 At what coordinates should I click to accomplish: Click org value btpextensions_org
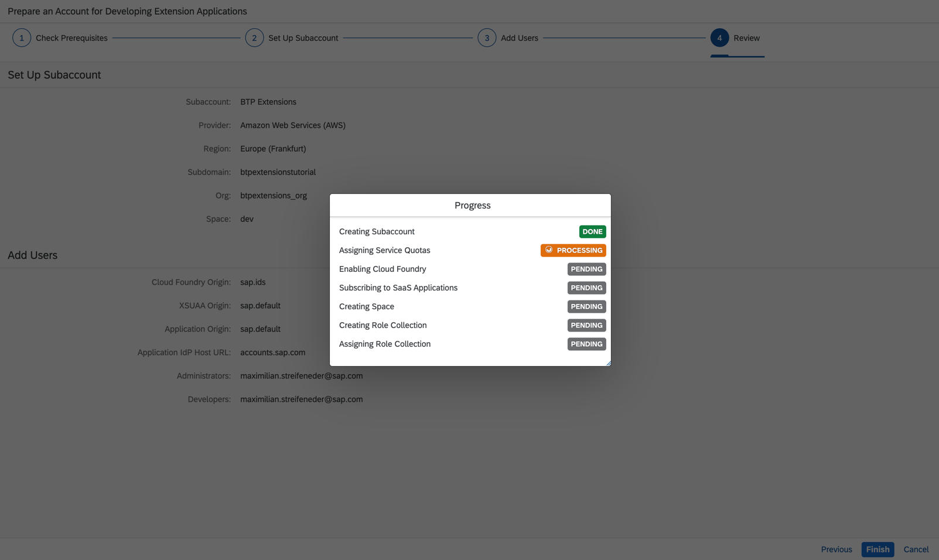(x=274, y=196)
